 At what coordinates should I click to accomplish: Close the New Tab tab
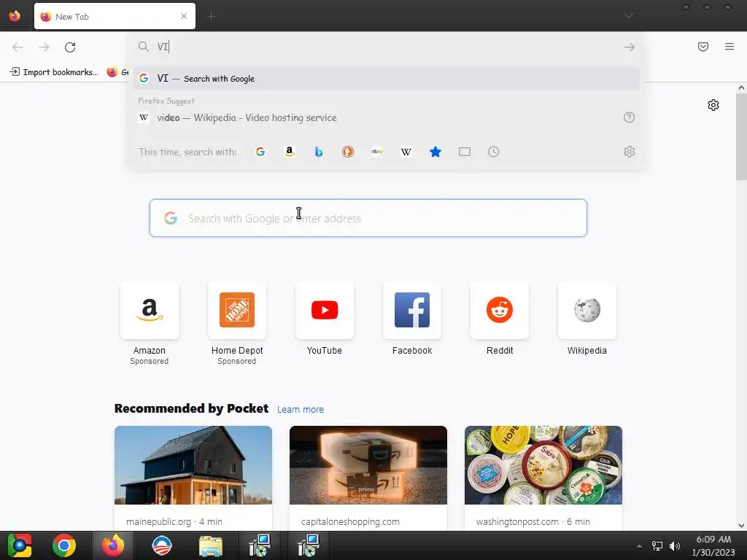point(184,16)
